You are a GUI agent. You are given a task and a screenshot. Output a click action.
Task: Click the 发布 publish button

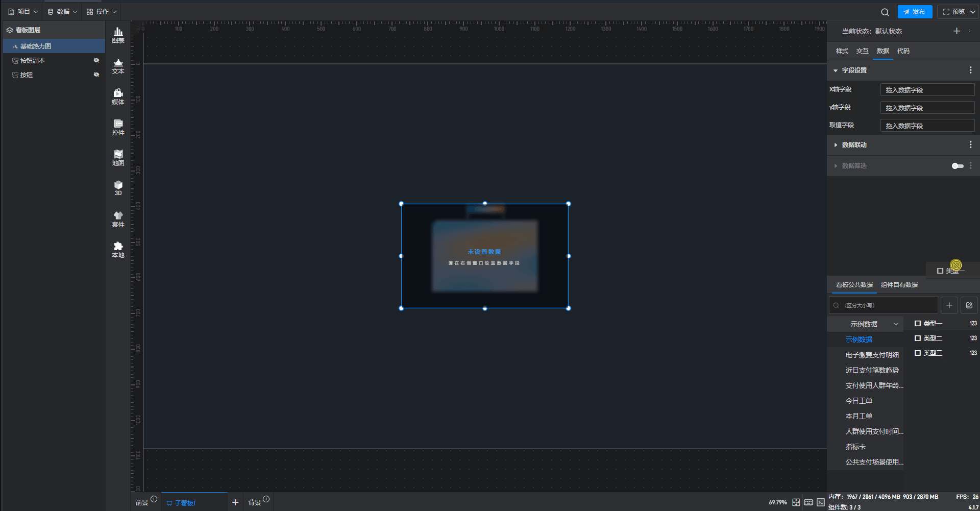click(915, 12)
